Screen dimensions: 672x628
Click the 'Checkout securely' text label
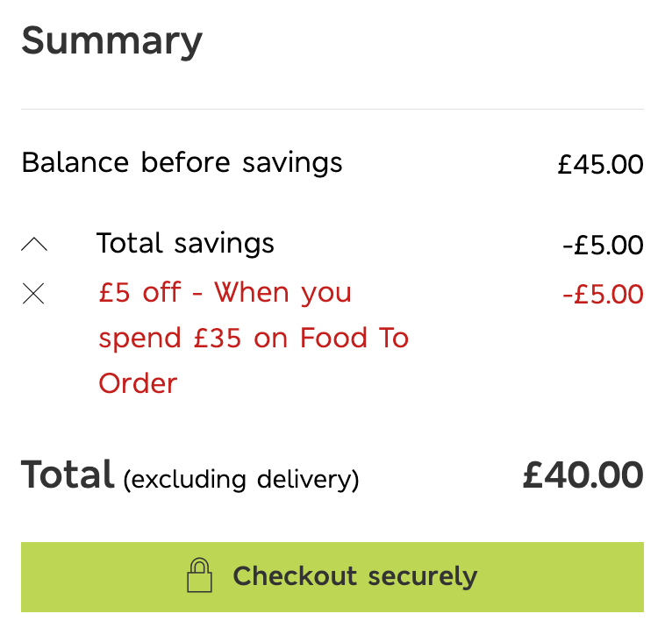(354, 576)
